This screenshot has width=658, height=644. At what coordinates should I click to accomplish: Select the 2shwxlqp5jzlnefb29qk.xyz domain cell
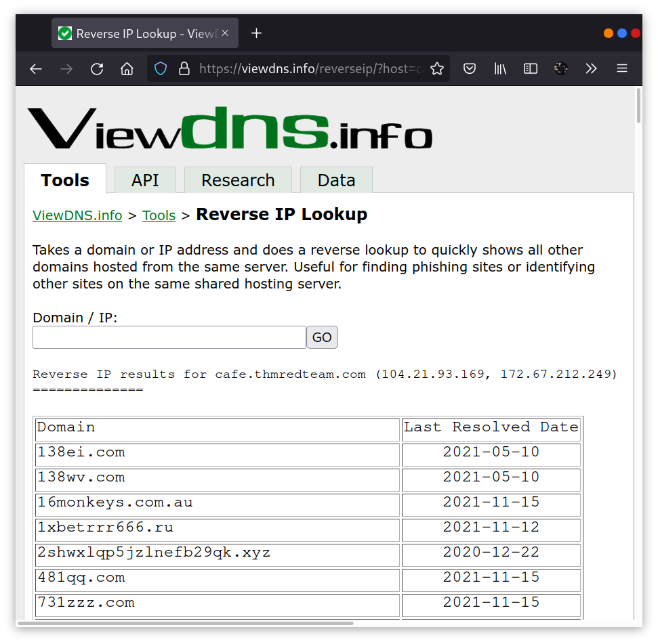218,555
